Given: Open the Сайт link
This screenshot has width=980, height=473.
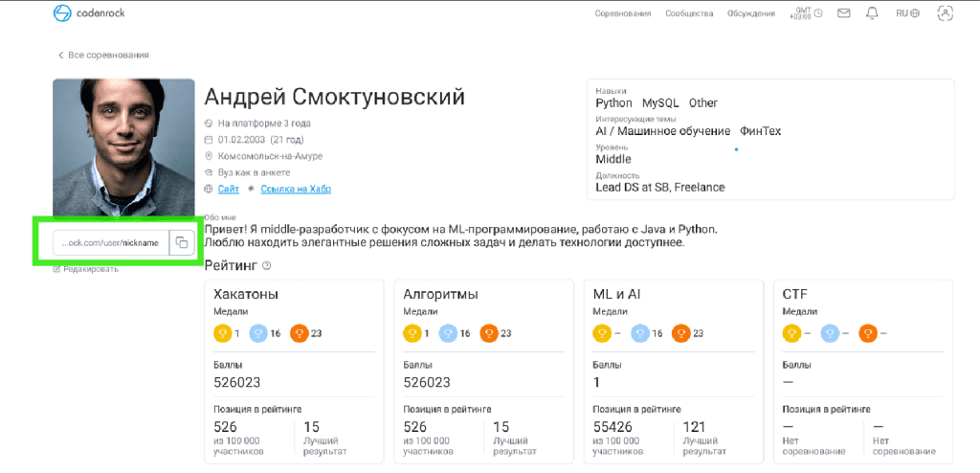Looking at the screenshot, I should click(x=229, y=189).
